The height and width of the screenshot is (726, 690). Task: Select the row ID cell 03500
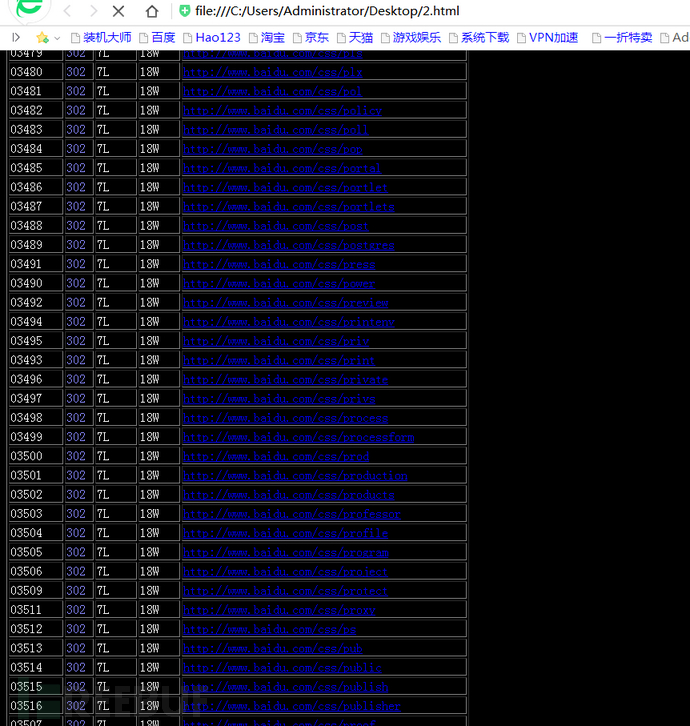pyautogui.click(x=36, y=456)
